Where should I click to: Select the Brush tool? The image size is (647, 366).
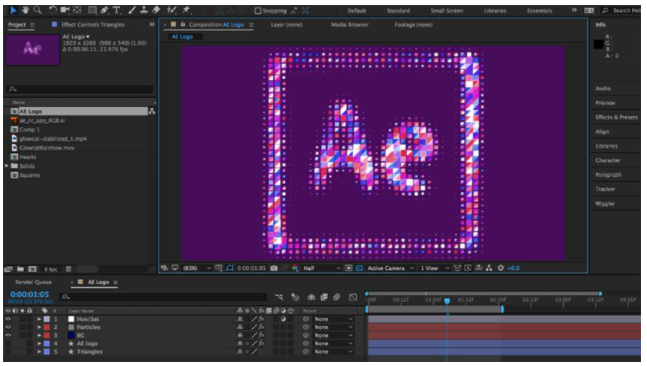132,10
